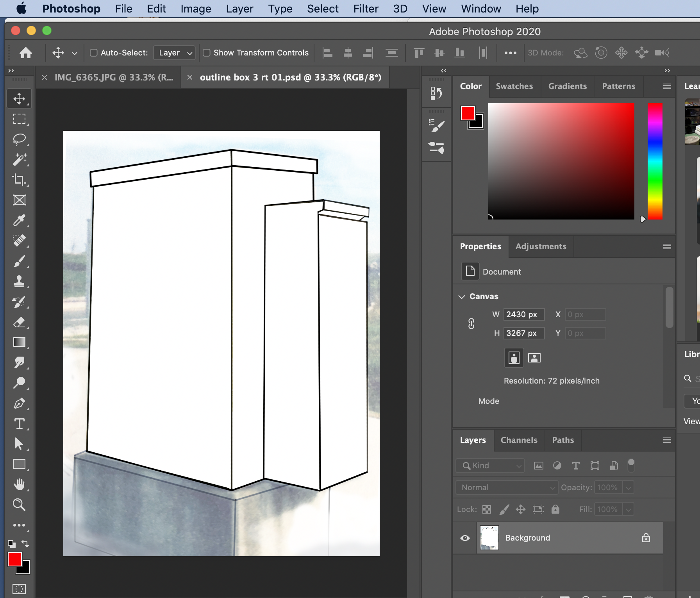
Task: Open the Filter menu
Action: point(366,9)
